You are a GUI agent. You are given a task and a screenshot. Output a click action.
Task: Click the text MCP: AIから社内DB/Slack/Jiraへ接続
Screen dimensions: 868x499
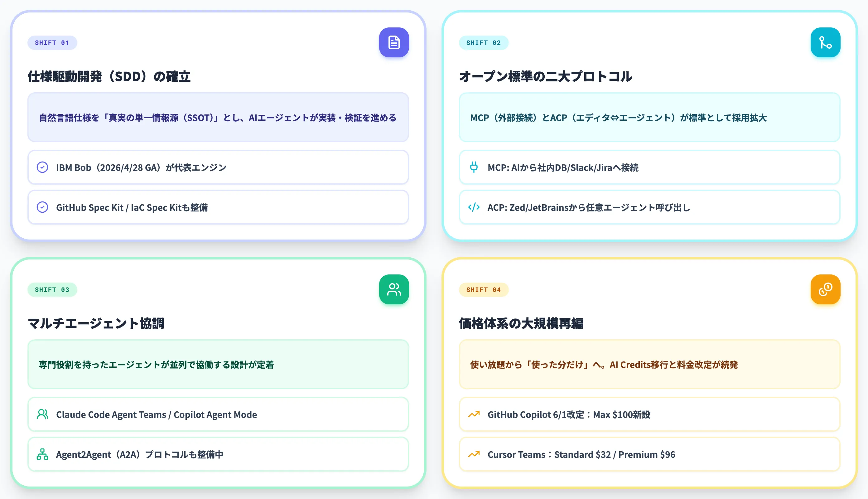click(563, 167)
